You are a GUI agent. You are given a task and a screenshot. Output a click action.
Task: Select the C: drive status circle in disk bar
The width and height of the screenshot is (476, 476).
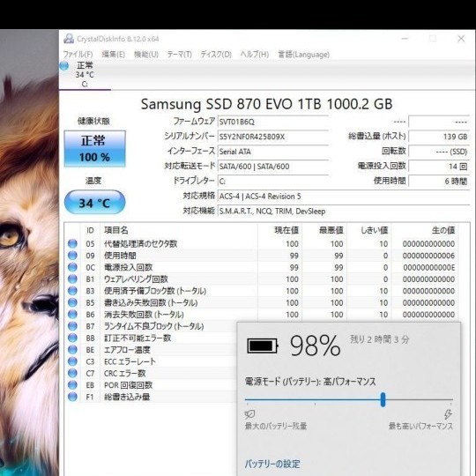click(64, 65)
